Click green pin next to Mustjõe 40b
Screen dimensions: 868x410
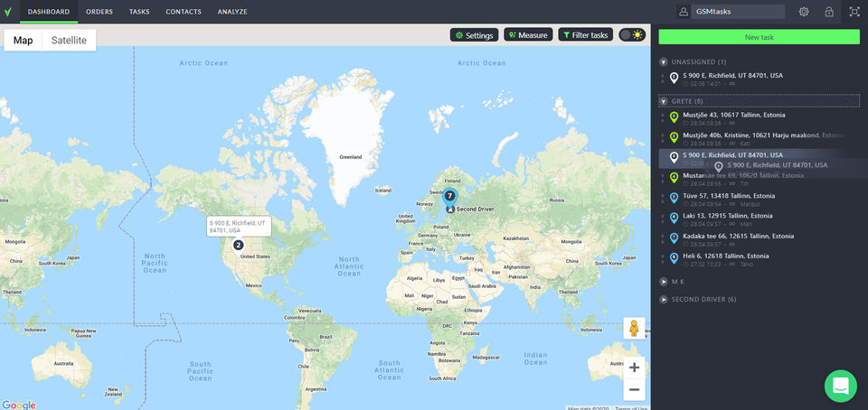[674, 137]
